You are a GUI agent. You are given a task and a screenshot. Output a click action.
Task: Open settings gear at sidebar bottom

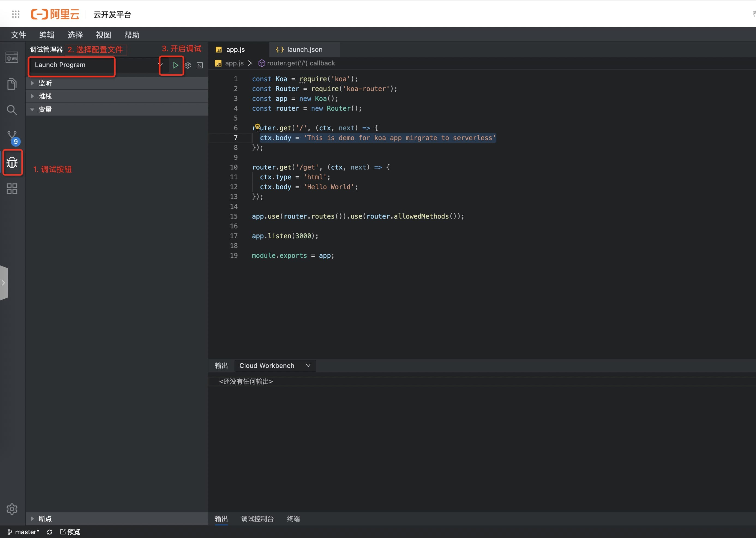point(12,509)
